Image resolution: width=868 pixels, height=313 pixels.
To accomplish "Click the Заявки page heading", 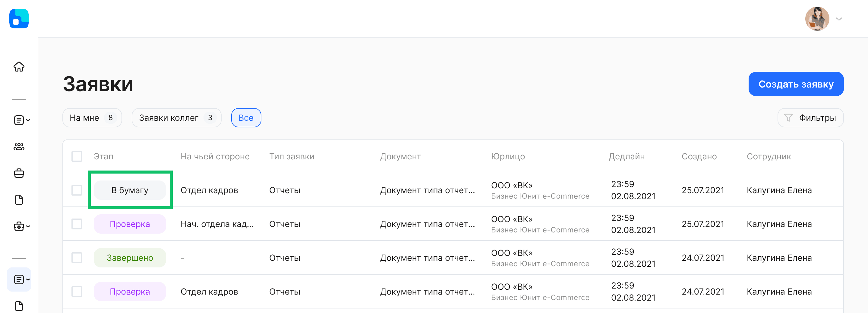I will tap(98, 84).
